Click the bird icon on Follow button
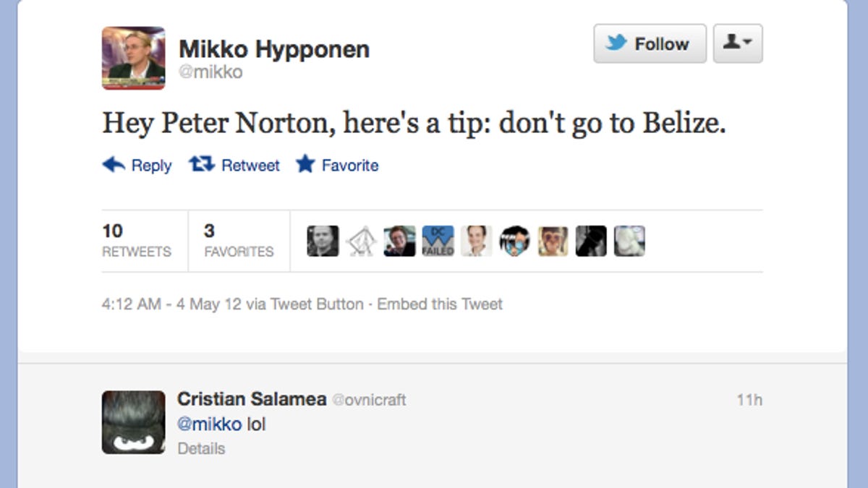The height and width of the screenshot is (488, 868). pos(616,43)
